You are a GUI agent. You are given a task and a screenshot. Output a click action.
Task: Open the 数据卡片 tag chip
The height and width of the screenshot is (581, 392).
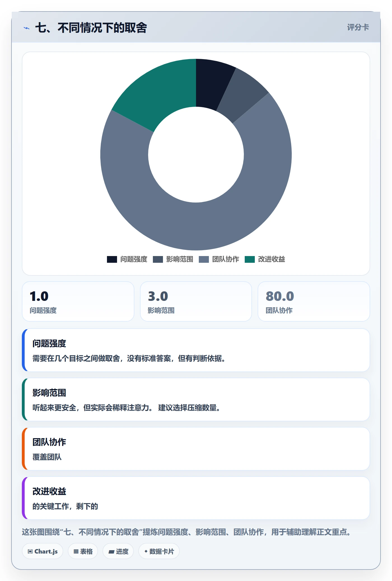tap(159, 551)
